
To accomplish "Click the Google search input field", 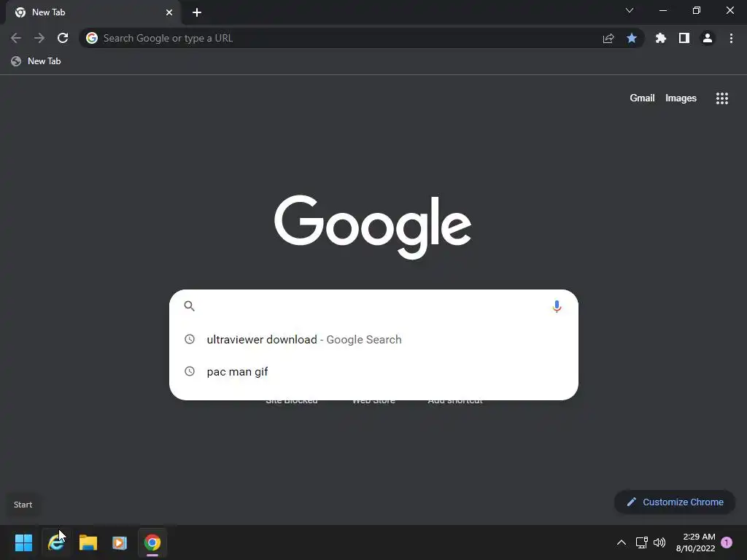I will tap(373, 306).
